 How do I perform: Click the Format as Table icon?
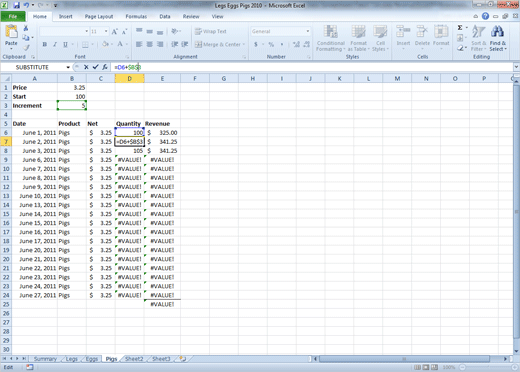(358, 32)
